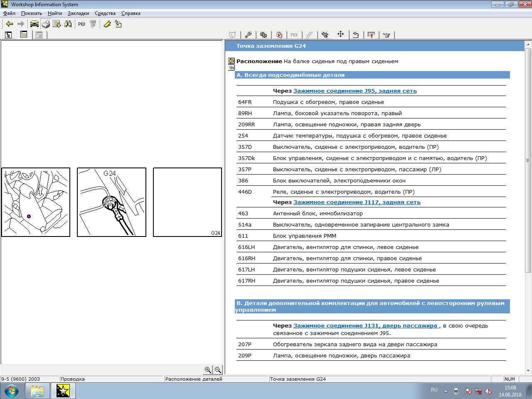
Task: Click the printer icon in toolbar
Action: click(46, 24)
